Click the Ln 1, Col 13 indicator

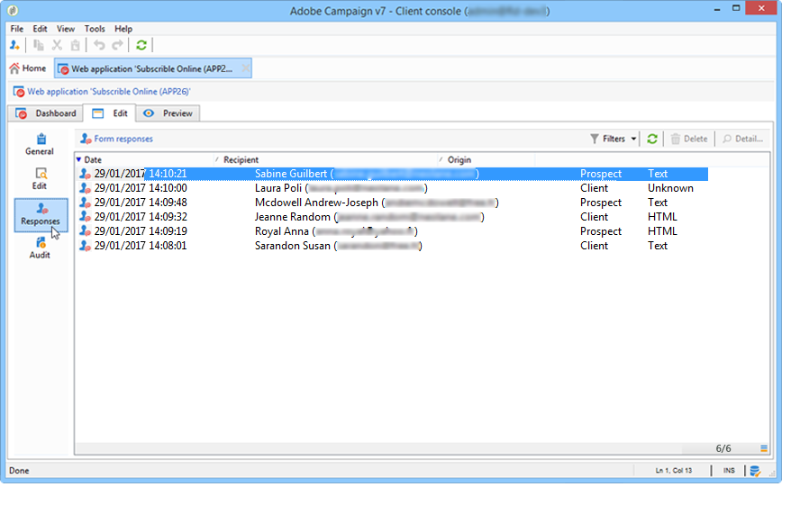674,471
